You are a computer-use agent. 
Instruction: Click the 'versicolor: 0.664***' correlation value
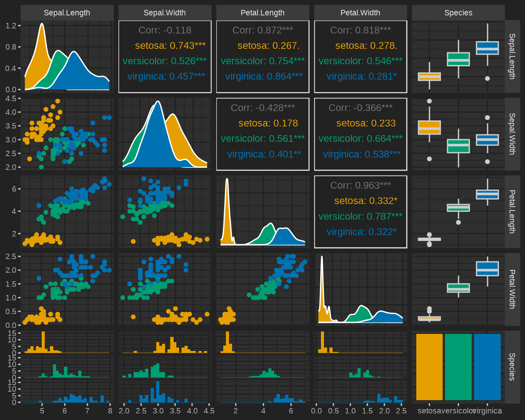point(360,138)
